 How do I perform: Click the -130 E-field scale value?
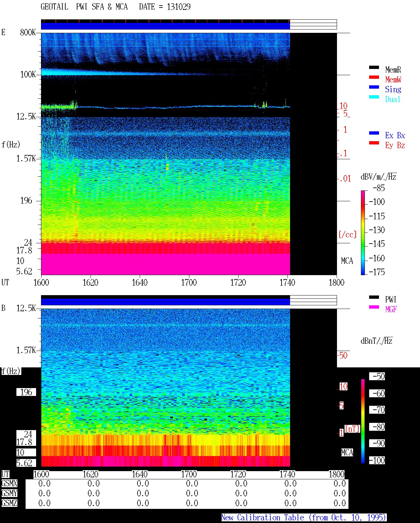tap(377, 230)
